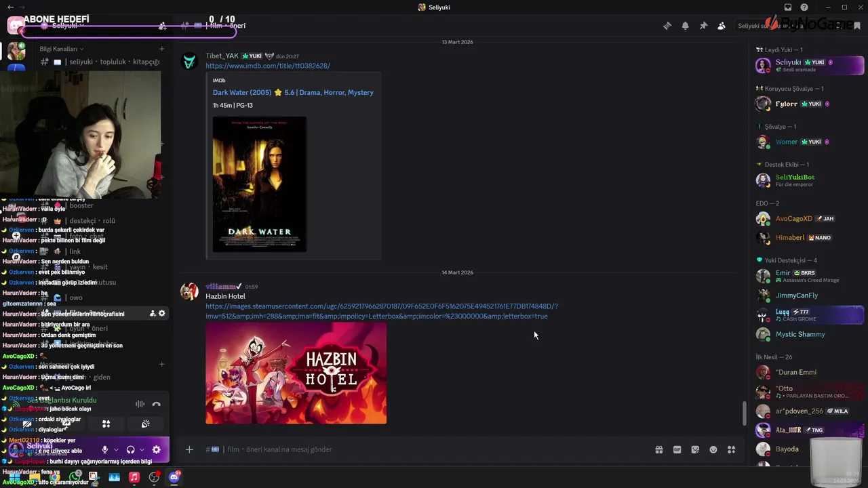The height and width of the screenshot is (488, 868).
Task: Open the headphone output options arrow
Action: click(x=142, y=449)
